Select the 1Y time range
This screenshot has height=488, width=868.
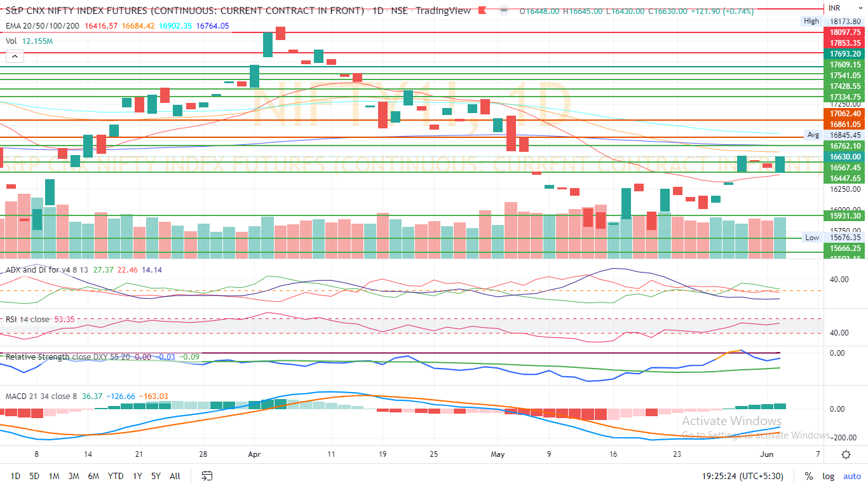[137, 476]
